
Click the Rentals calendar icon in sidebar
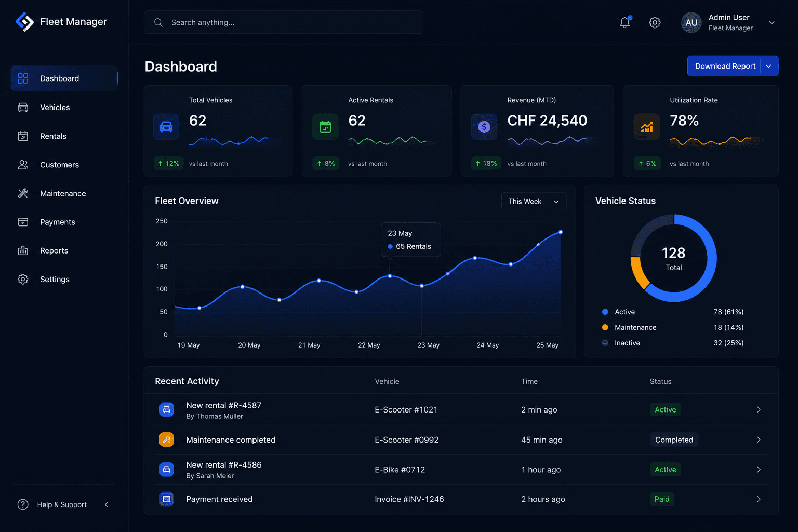pos(23,136)
